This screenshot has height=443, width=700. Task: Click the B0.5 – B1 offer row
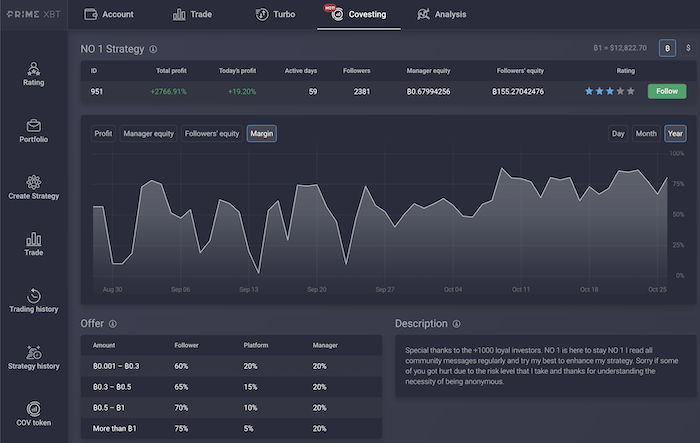point(231,408)
